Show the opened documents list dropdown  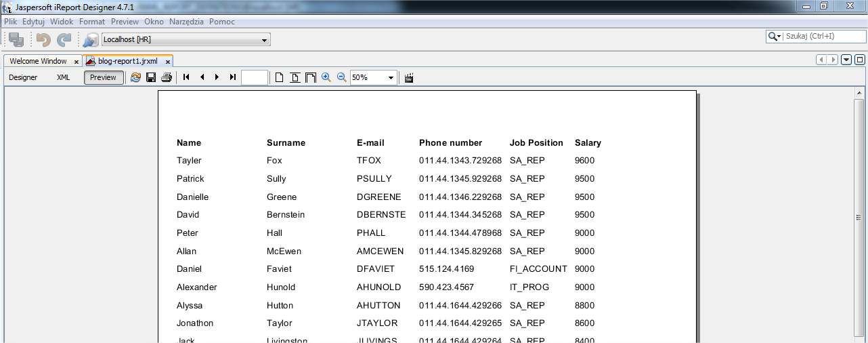[x=846, y=60]
